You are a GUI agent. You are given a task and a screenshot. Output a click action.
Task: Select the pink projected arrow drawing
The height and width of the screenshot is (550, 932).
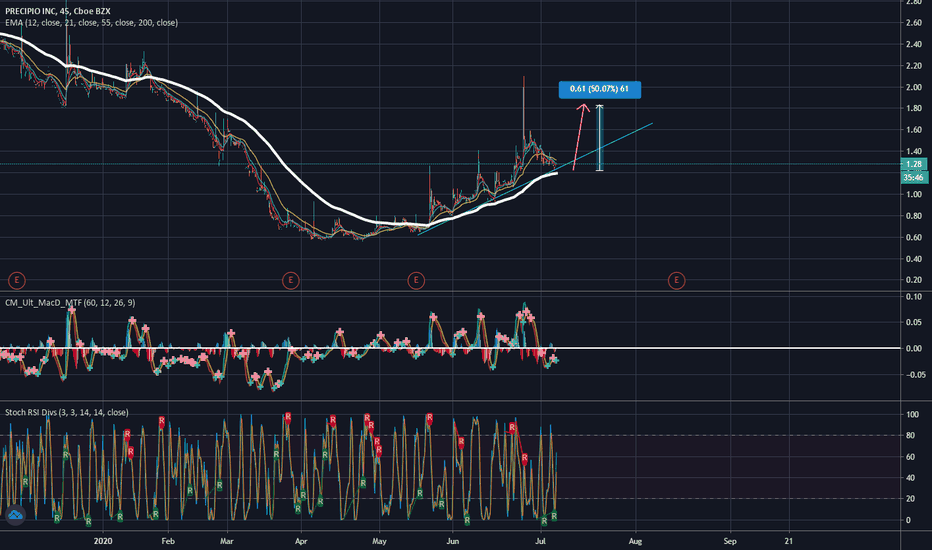pos(580,137)
